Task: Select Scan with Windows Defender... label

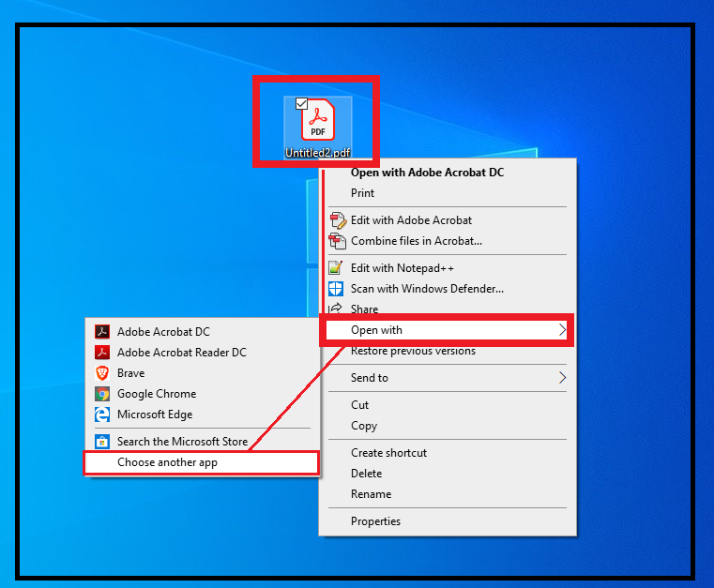Action: click(x=427, y=289)
